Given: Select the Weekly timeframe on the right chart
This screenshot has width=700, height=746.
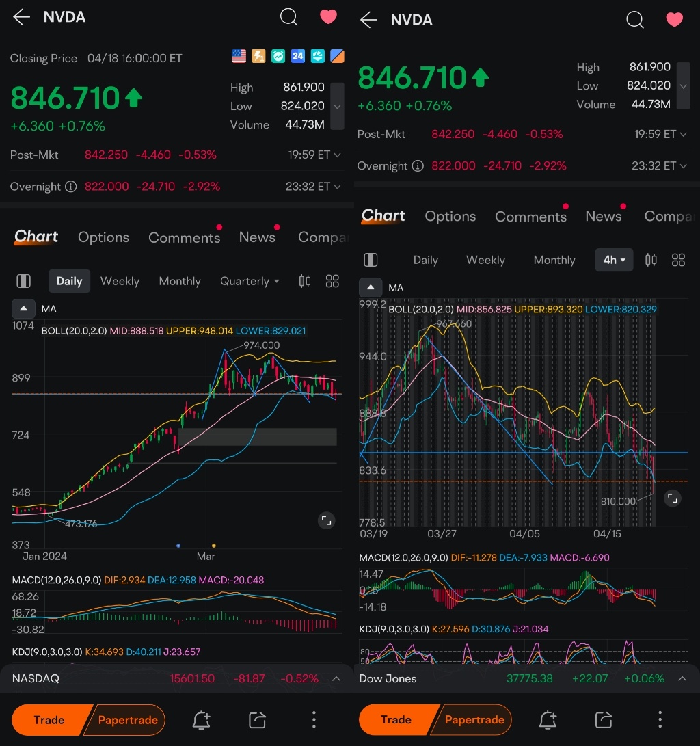Looking at the screenshot, I should coord(485,260).
